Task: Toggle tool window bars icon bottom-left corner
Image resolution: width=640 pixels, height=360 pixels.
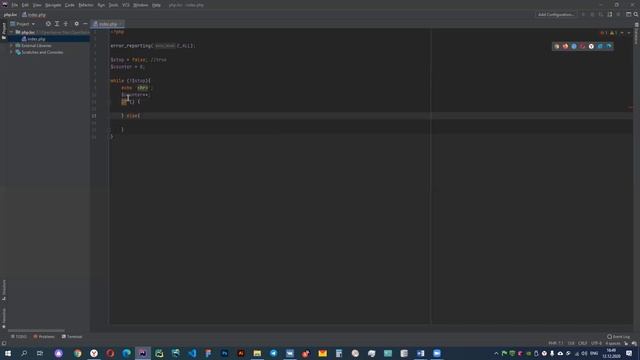Action: point(4,343)
